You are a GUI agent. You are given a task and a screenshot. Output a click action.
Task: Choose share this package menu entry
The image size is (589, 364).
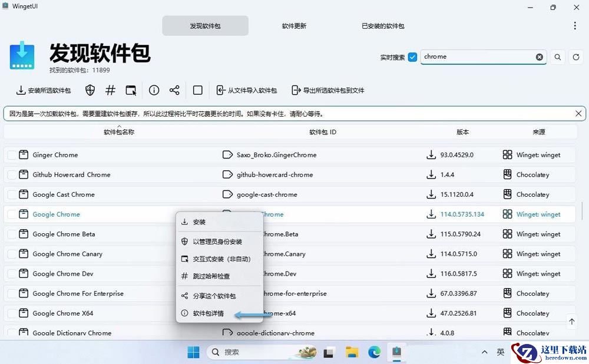219,296
